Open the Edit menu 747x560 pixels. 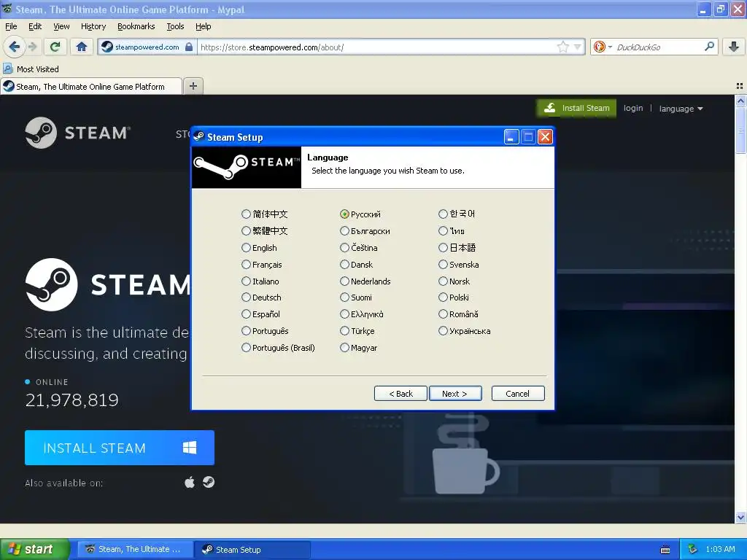click(x=35, y=26)
